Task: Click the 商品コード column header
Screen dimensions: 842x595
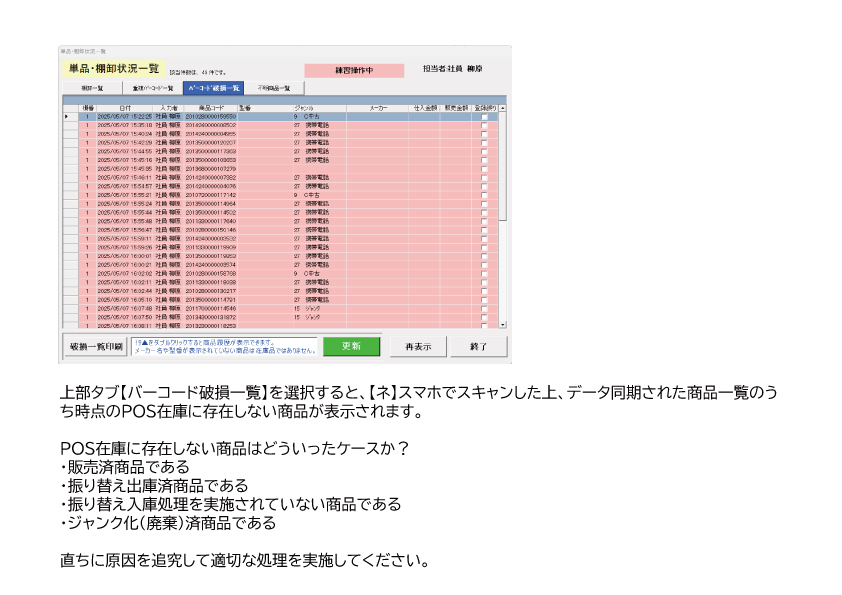Action: tap(211, 107)
